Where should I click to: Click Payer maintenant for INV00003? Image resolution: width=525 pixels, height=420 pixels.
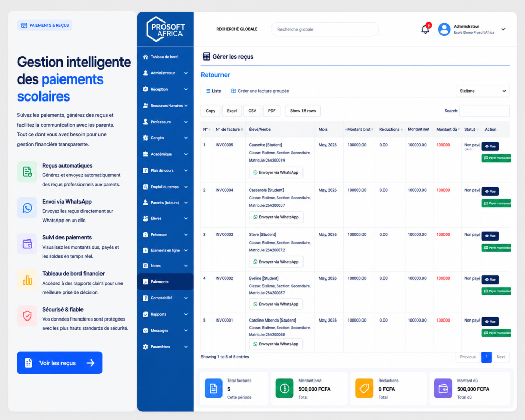[x=496, y=248]
